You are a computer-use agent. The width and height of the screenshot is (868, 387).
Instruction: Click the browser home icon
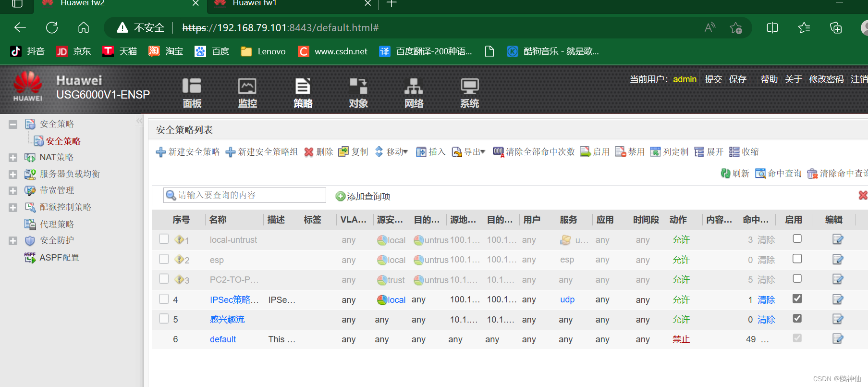(84, 28)
